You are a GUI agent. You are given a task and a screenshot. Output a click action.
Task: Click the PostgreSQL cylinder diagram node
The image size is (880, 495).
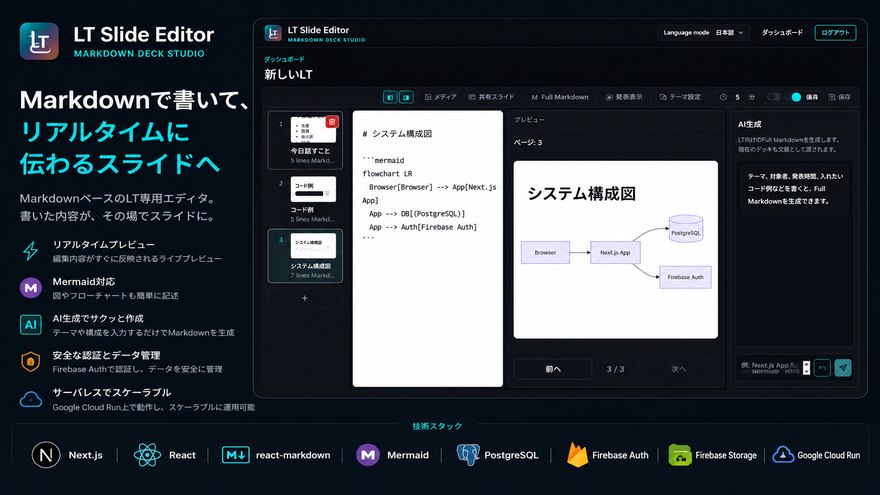(686, 229)
